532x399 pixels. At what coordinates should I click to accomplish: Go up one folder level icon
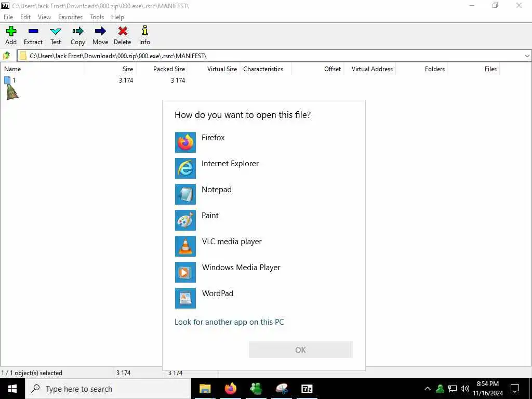pos(6,55)
